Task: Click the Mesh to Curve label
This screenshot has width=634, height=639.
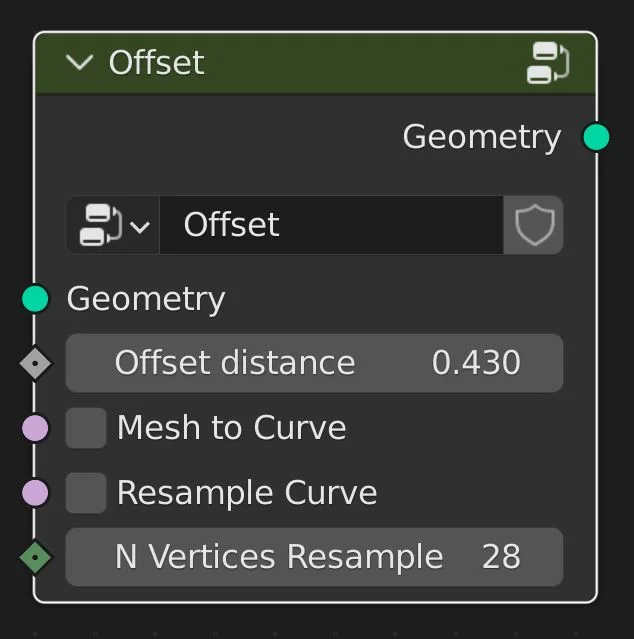Action: (x=231, y=428)
